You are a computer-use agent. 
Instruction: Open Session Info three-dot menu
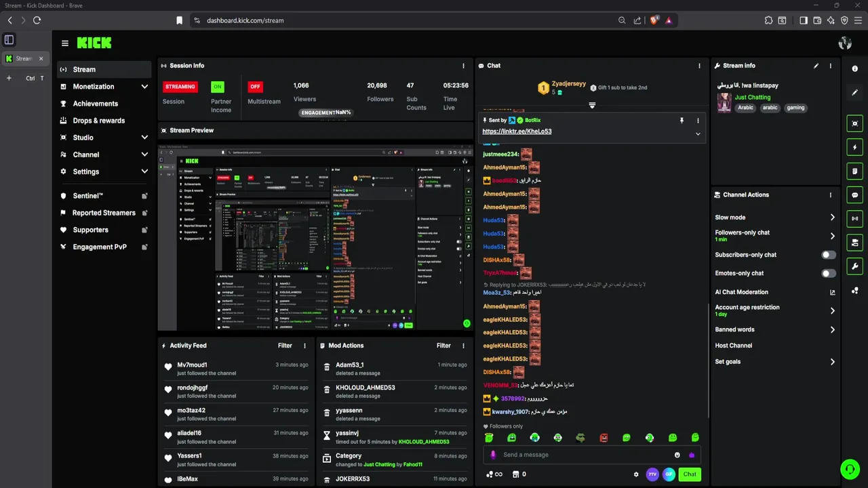point(464,66)
